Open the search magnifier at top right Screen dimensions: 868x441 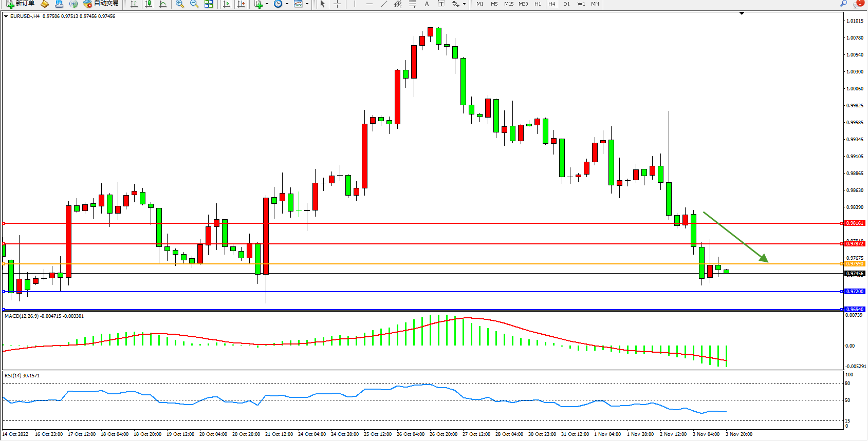point(843,4)
